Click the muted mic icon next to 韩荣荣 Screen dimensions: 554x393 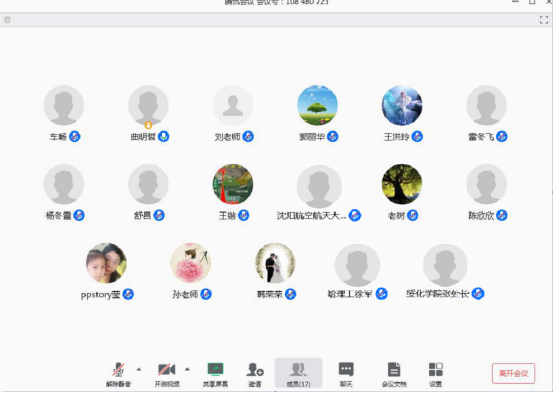pos(290,294)
